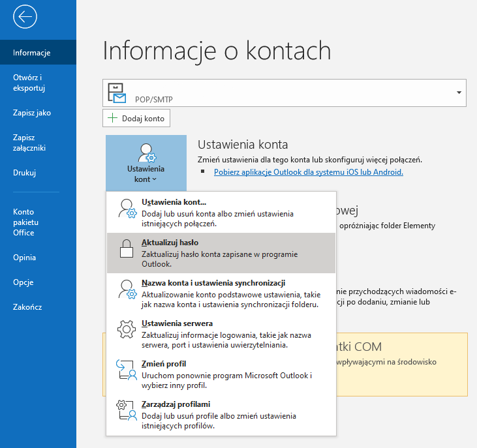The image size is (477, 448).
Task: Open the Informacje tab in sidebar
Action: (38, 52)
